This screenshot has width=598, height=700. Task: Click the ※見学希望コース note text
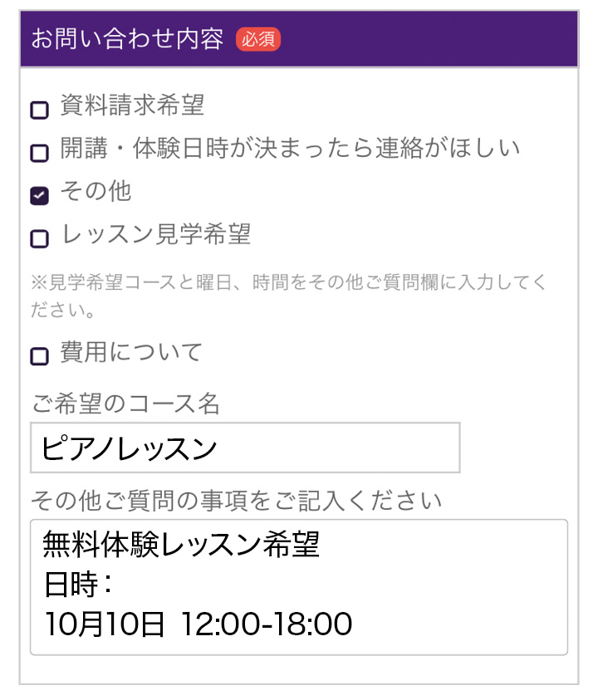(288, 296)
